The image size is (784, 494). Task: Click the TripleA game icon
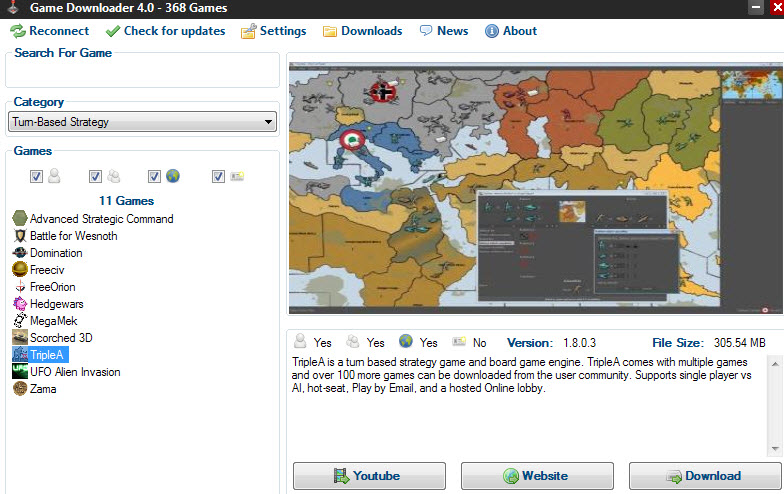20,354
